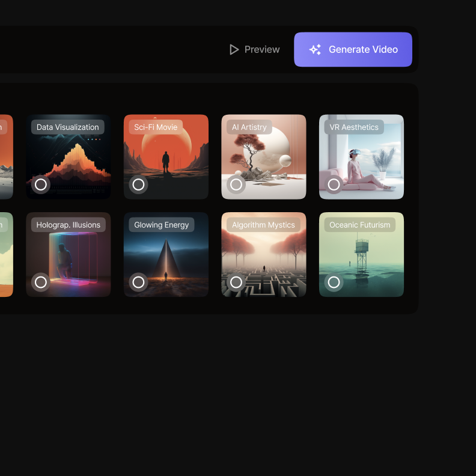Click the AI Artistry label
The height and width of the screenshot is (476, 476).
click(x=249, y=127)
